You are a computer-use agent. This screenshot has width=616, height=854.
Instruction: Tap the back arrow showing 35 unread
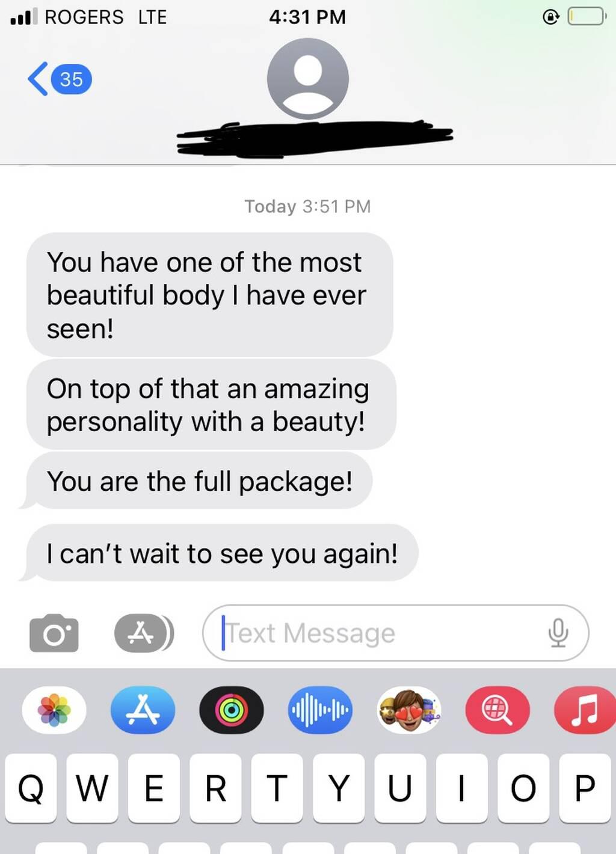60,79
